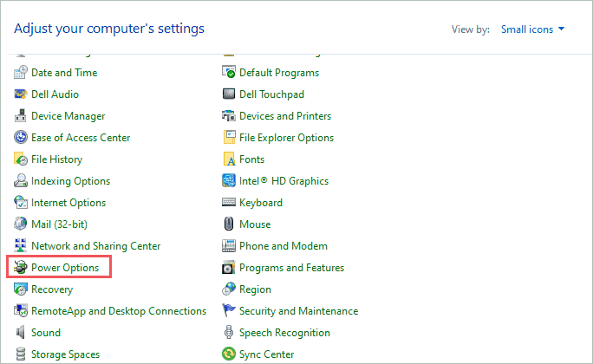
Task: Open the View by Small icons dropdown
Action: coord(532,29)
